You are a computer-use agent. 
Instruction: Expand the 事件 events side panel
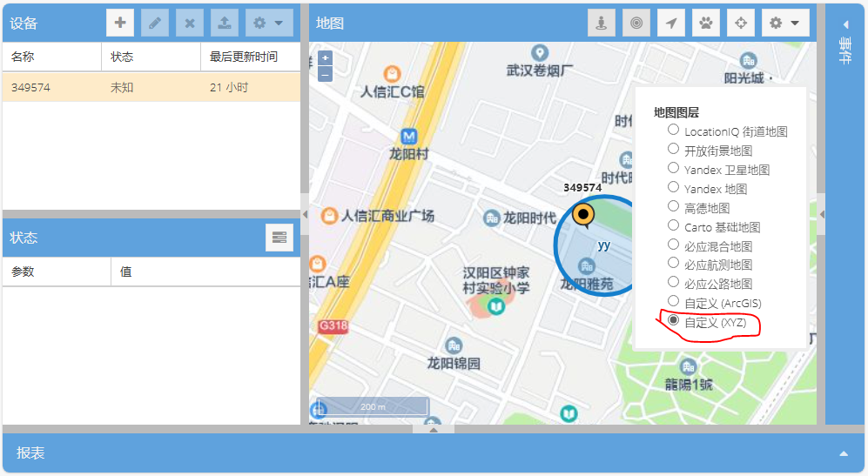pyautogui.click(x=845, y=24)
